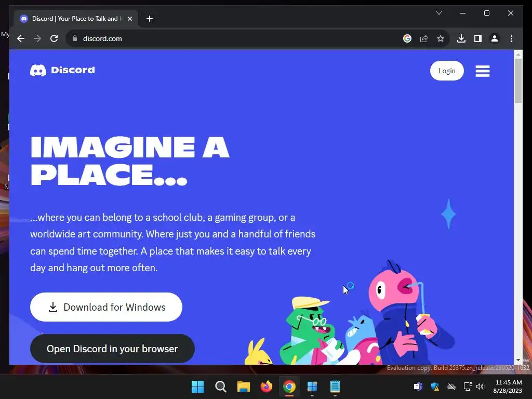Click the lock icon beside discord.com
532x399 pixels.
pyautogui.click(x=75, y=38)
